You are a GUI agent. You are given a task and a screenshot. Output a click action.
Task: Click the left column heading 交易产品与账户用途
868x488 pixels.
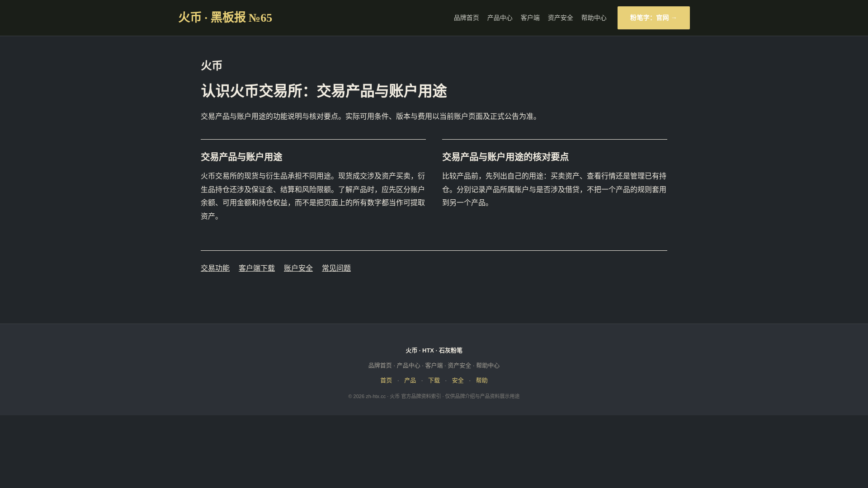pyautogui.click(x=241, y=157)
